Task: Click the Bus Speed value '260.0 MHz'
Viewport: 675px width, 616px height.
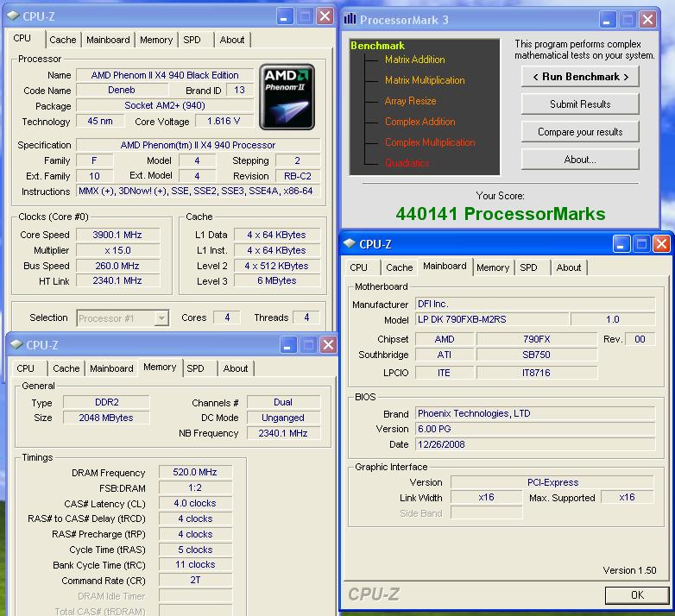Action: (117, 266)
